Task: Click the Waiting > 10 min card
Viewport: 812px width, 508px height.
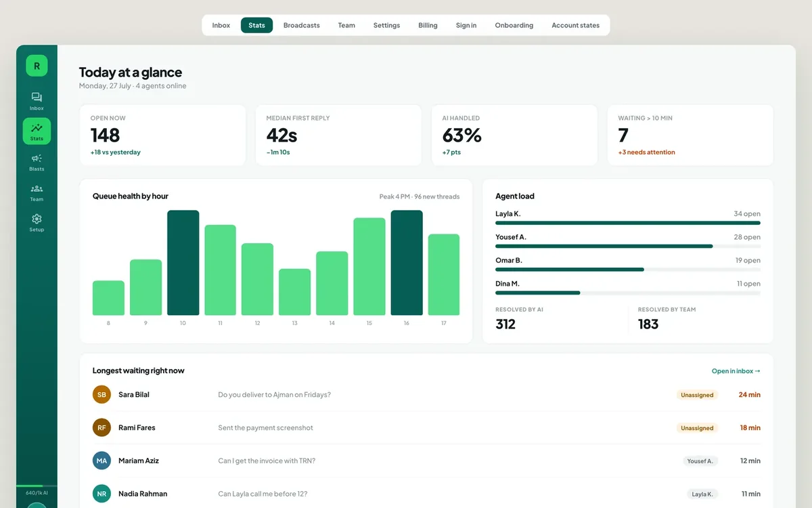Action: point(690,135)
